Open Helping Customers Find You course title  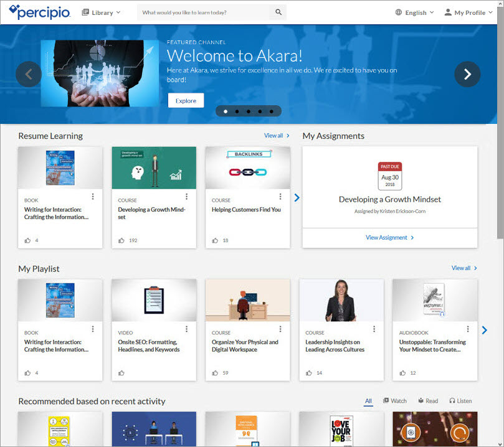(x=246, y=209)
